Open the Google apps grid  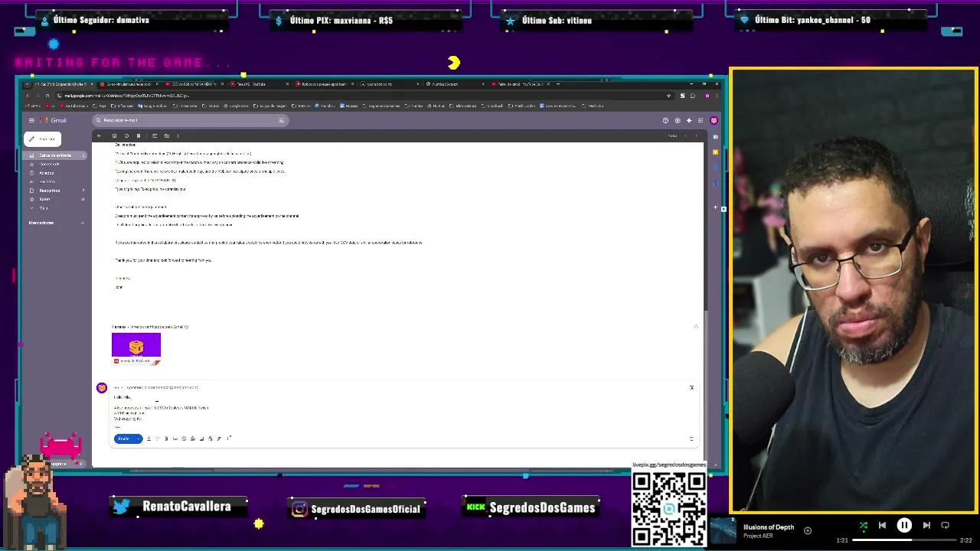coord(701,120)
